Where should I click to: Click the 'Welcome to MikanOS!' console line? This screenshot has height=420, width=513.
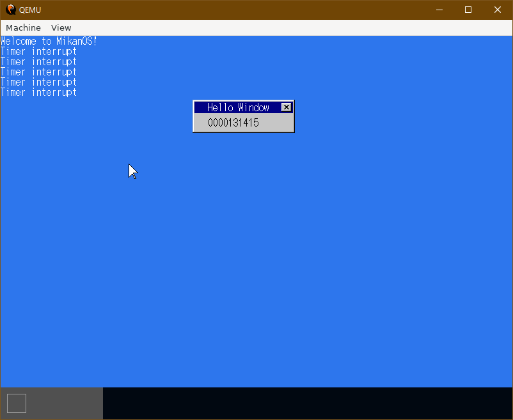[49, 41]
